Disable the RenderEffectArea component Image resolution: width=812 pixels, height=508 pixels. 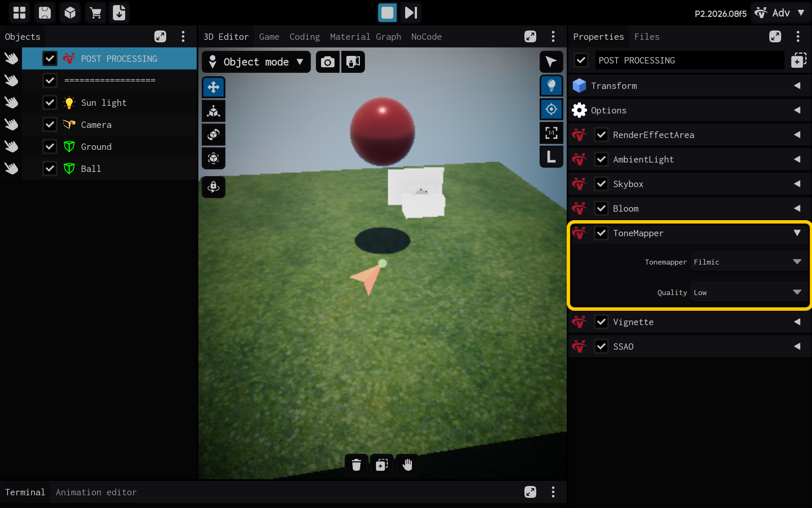coord(601,135)
